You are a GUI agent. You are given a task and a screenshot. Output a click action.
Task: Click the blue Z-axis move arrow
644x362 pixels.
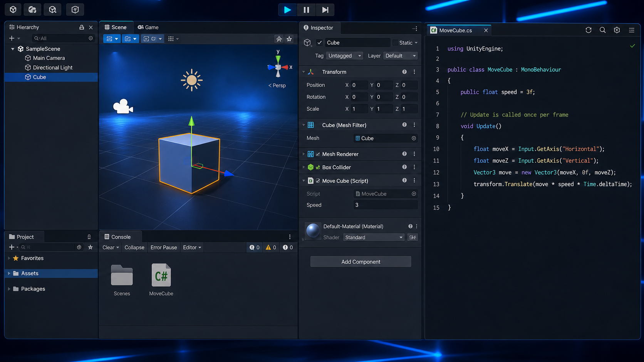click(229, 173)
